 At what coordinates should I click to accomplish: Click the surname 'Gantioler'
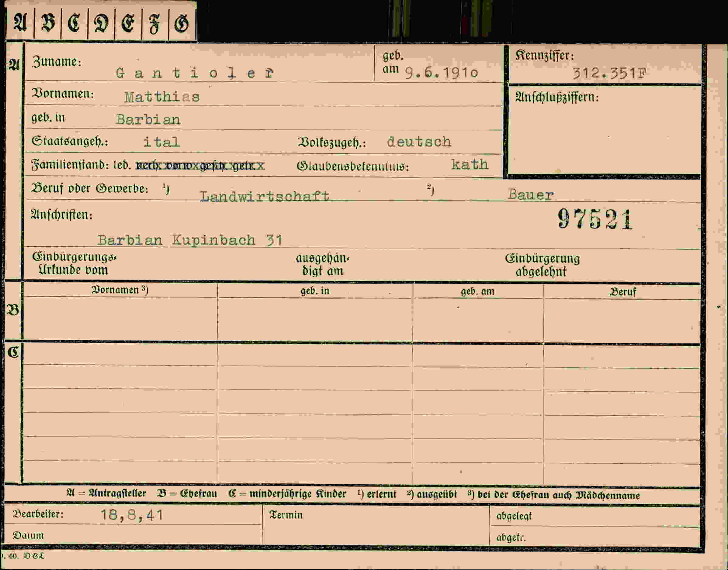pos(195,73)
